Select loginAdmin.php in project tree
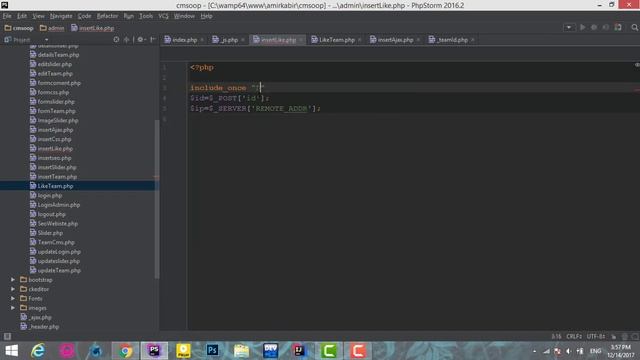640x360 pixels. [x=58, y=204]
